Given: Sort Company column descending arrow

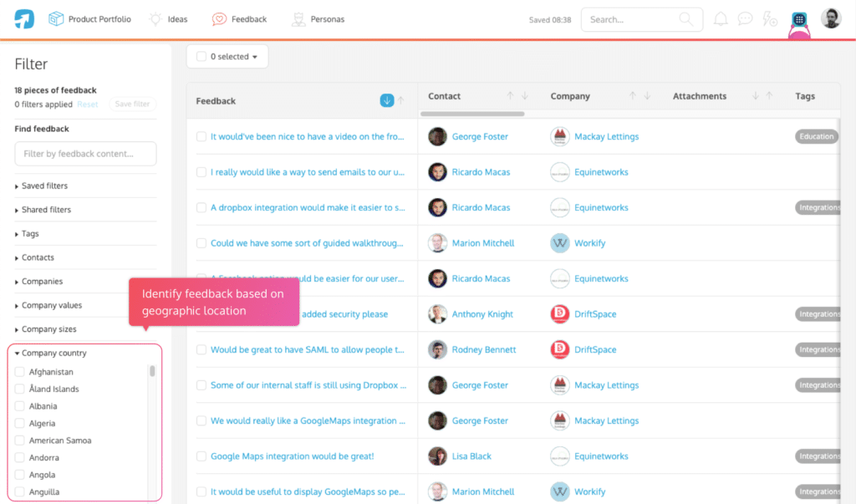Looking at the screenshot, I should pyautogui.click(x=647, y=95).
